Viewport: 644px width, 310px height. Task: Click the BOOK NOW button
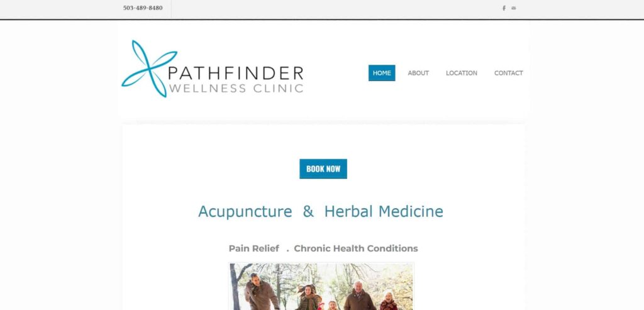(323, 169)
